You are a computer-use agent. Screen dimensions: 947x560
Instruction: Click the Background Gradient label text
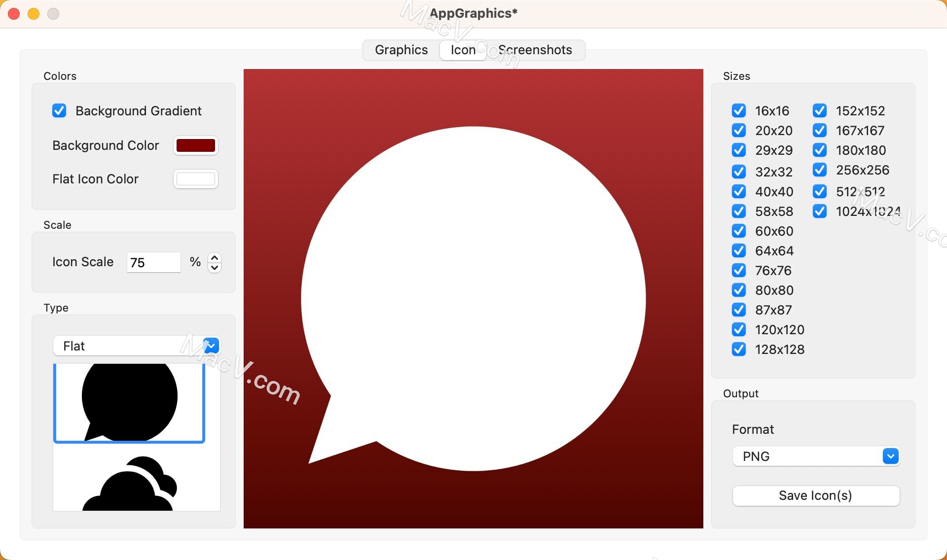(x=139, y=111)
